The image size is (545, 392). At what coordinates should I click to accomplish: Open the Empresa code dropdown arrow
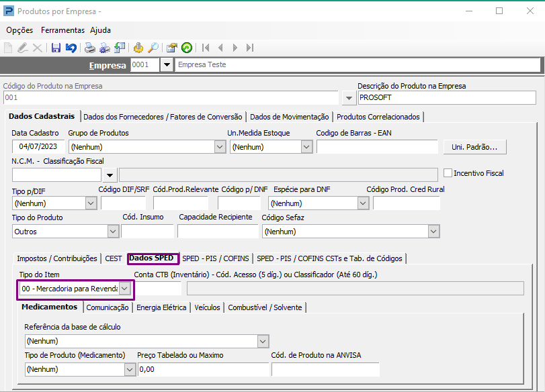click(x=167, y=65)
